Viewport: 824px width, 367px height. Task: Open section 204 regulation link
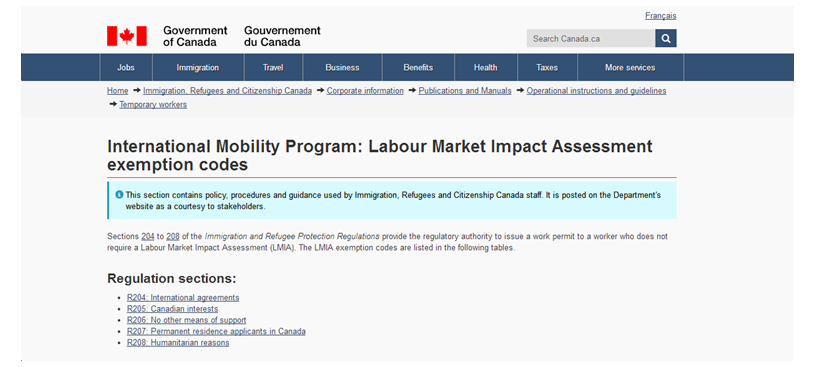click(148, 237)
